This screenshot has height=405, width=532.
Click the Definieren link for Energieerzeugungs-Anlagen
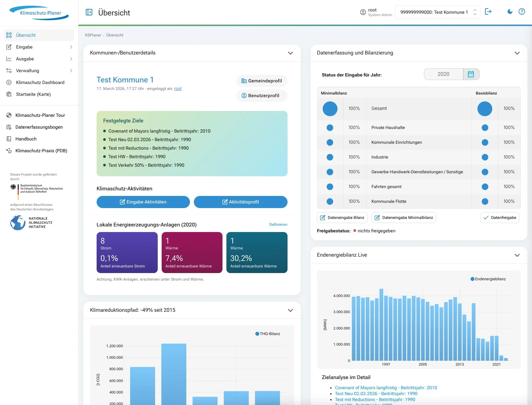pyautogui.click(x=278, y=224)
